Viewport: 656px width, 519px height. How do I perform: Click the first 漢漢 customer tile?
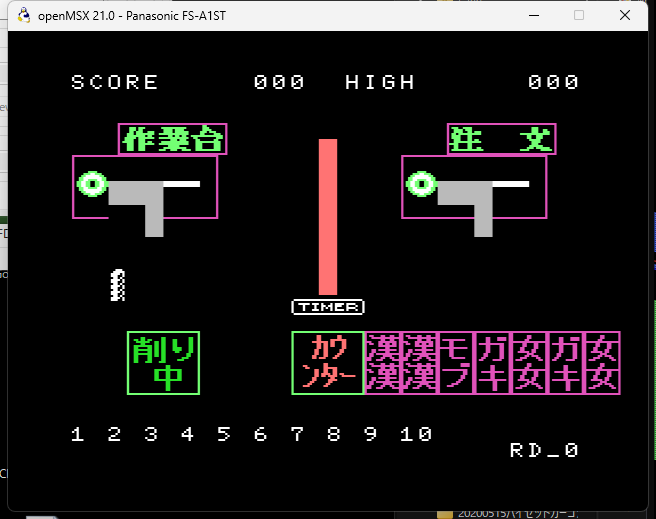click(383, 363)
